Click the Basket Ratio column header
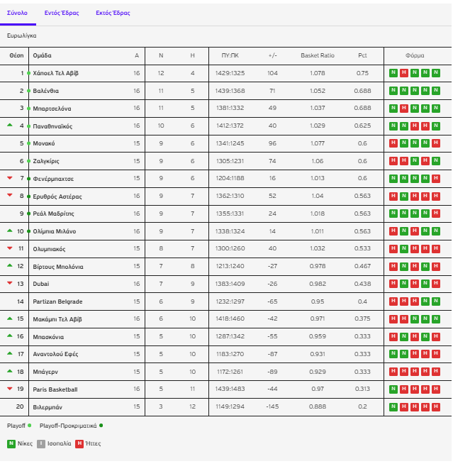Image resolution: width=453 pixels, height=476 pixels. (317, 55)
